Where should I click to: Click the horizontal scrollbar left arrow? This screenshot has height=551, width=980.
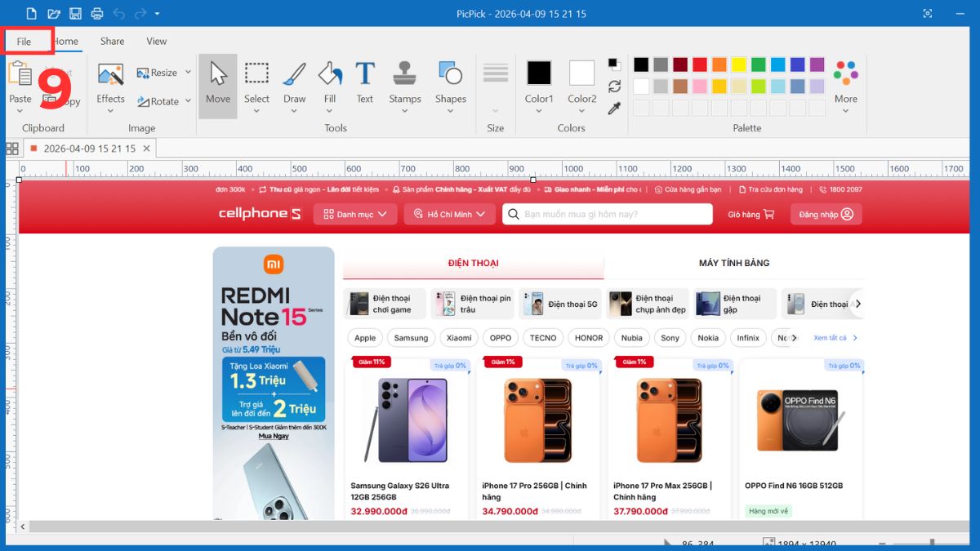[23, 527]
